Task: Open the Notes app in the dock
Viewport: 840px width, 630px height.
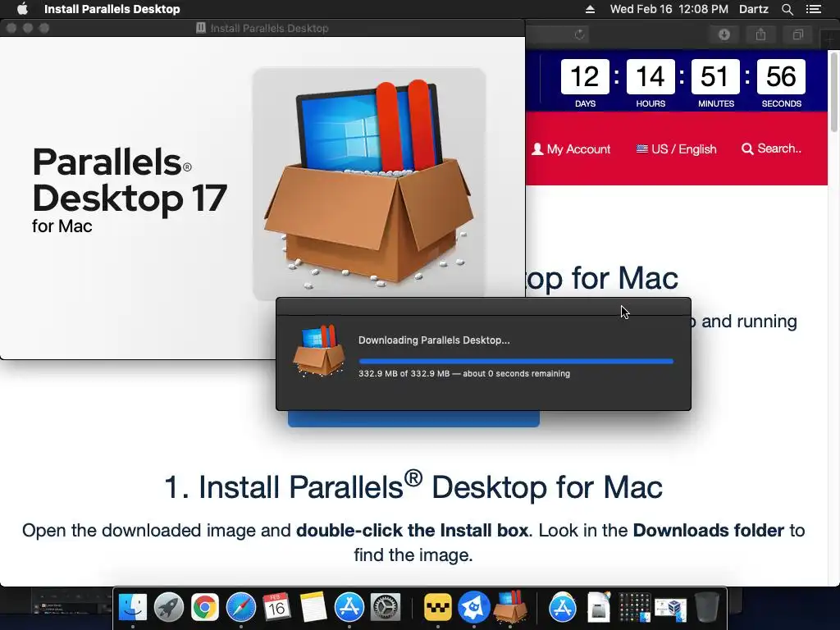Action: [x=313, y=608]
